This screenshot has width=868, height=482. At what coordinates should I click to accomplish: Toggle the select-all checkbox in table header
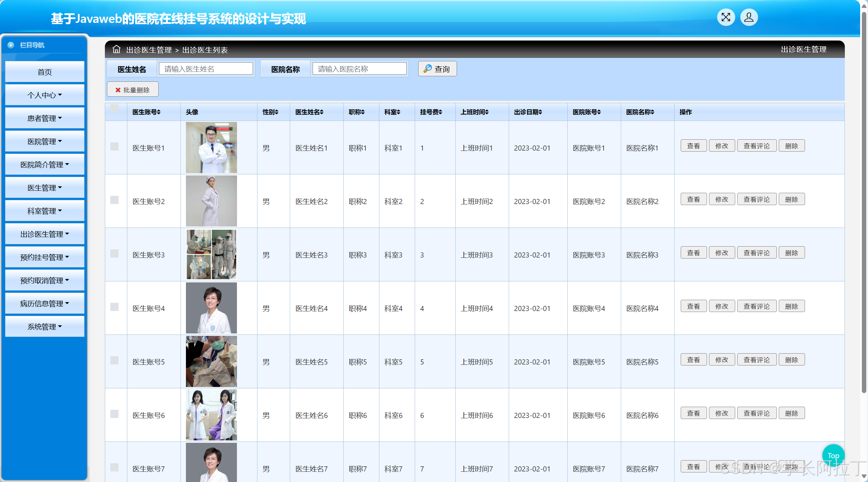pos(114,108)
